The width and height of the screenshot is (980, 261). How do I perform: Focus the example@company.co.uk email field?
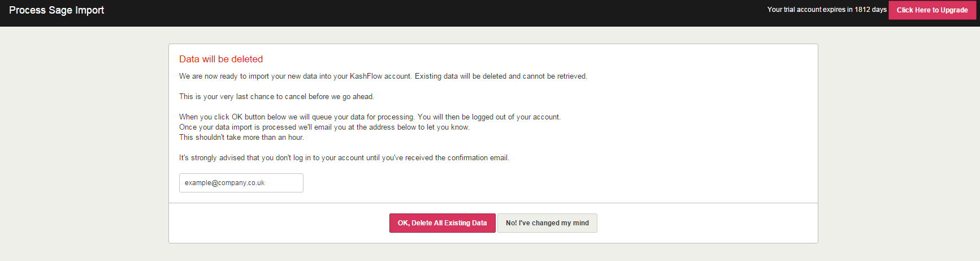tap(241, 183)
